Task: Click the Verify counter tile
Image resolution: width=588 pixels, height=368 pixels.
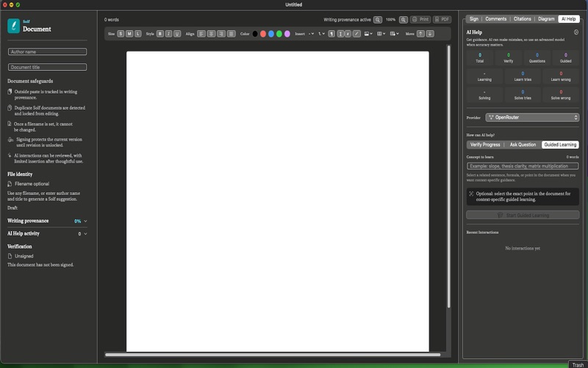Action: (x=509, y=58)
